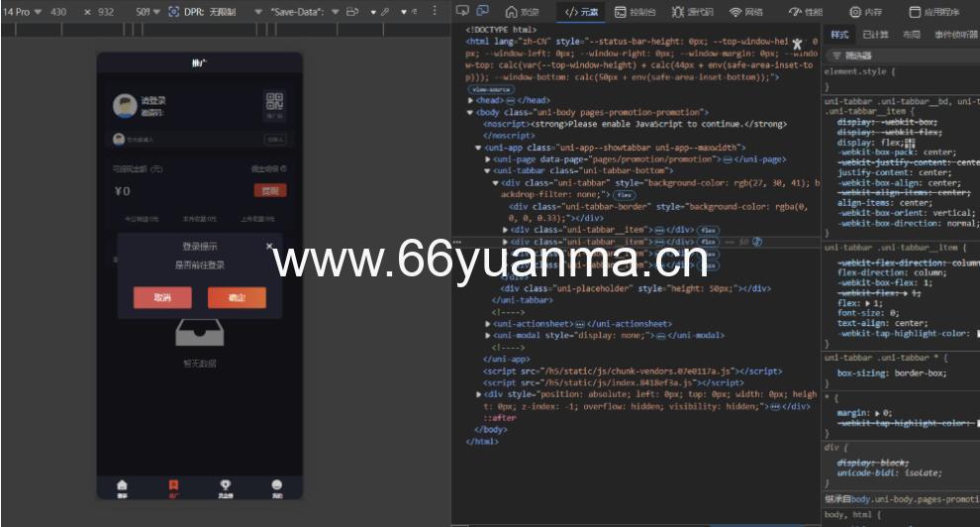The width and height of the screenshot is (980, 527).
Task: Click the rotate/device posture icon
Action: pos(352,12)
